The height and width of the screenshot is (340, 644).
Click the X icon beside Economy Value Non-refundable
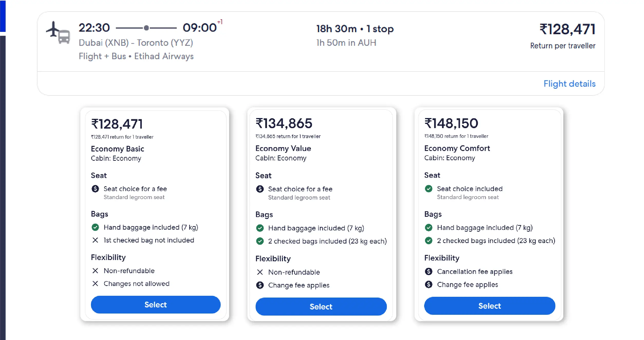(260, 272)
